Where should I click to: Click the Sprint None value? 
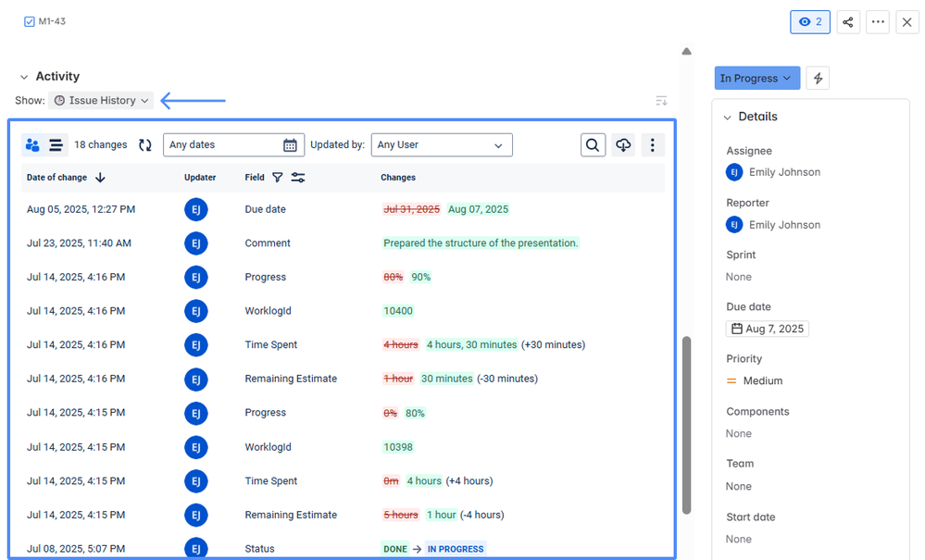pyautogui.click(x=739, y=277)
